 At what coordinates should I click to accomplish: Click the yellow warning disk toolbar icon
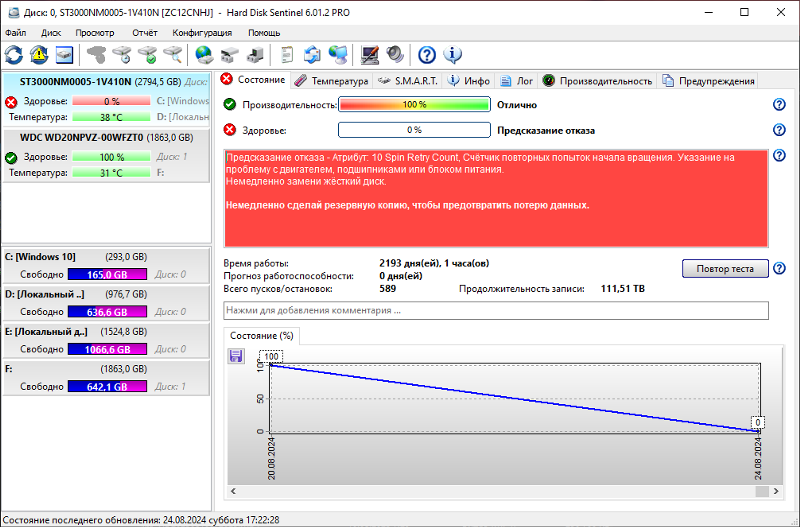pyautogui.click(x=39, y=54)
